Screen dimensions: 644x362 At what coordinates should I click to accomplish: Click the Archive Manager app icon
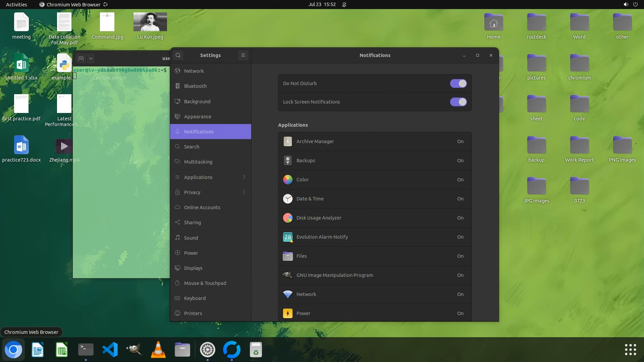pos(287,141)
